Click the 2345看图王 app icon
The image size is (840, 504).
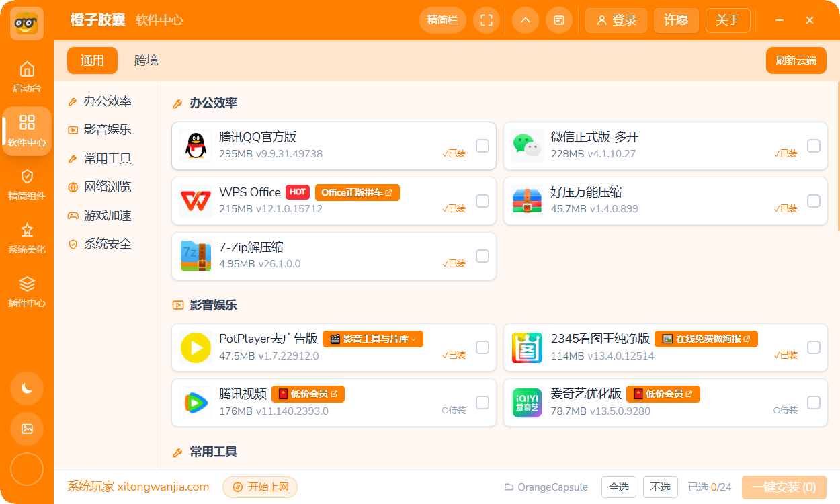[527, 347]
